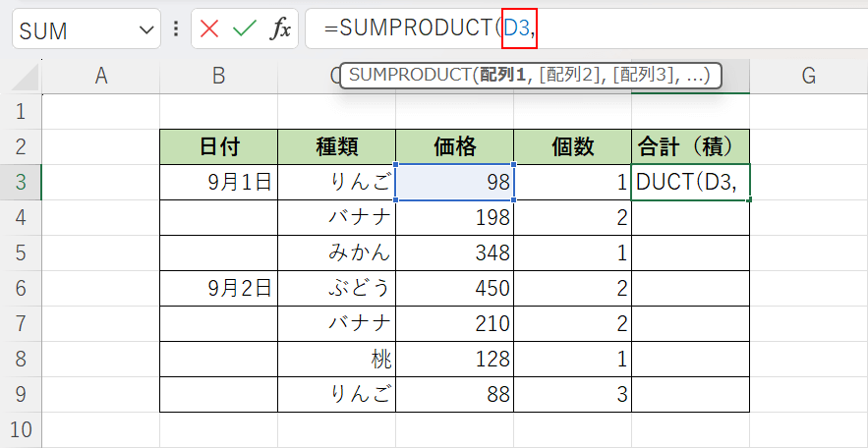Select column A header

100,76
